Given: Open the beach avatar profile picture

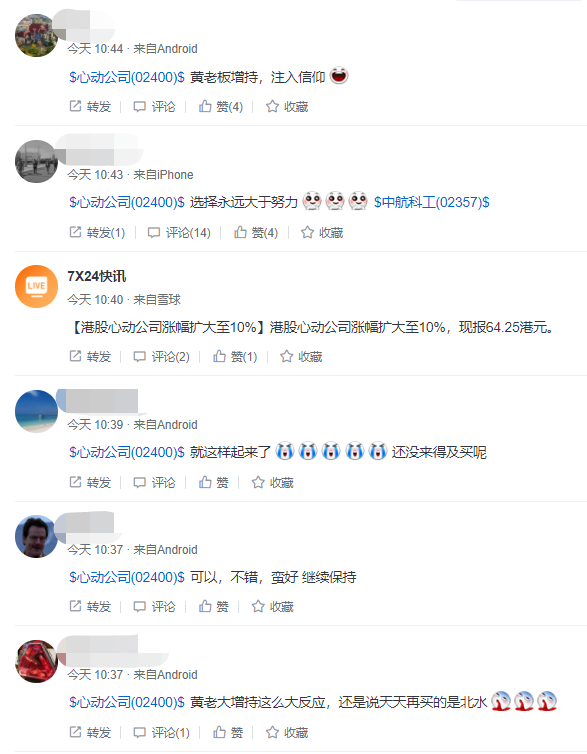Looking at the screenshot, I should tap(37, 412).
